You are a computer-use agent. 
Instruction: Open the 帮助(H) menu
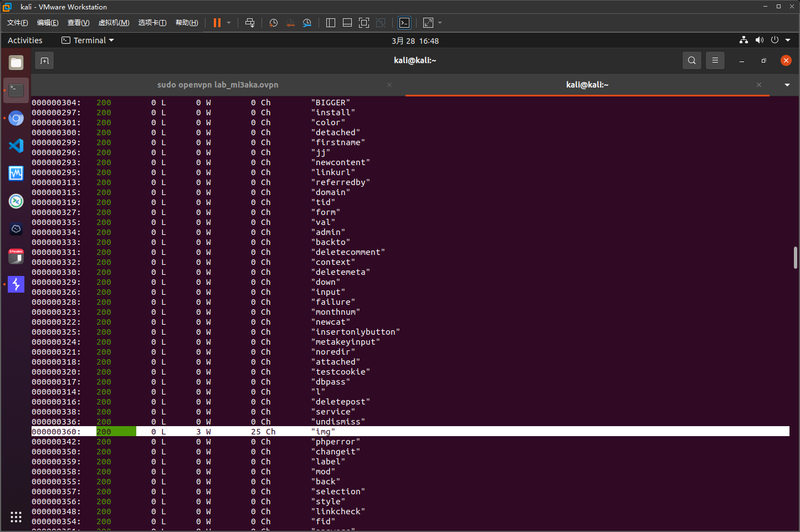(187, 23)
